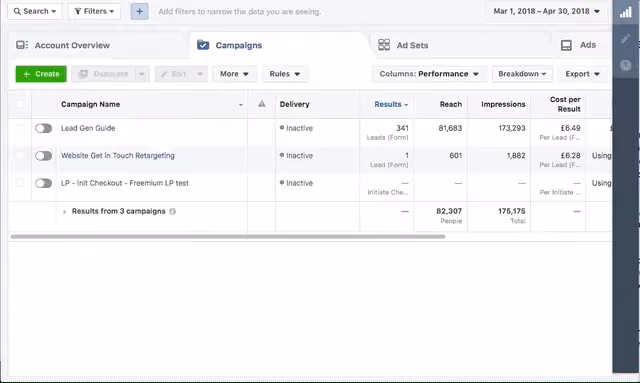Click the £6.49 cost per lead value
Image resolution: width=640 pixels, height=383 pixels.
[571, 128]
